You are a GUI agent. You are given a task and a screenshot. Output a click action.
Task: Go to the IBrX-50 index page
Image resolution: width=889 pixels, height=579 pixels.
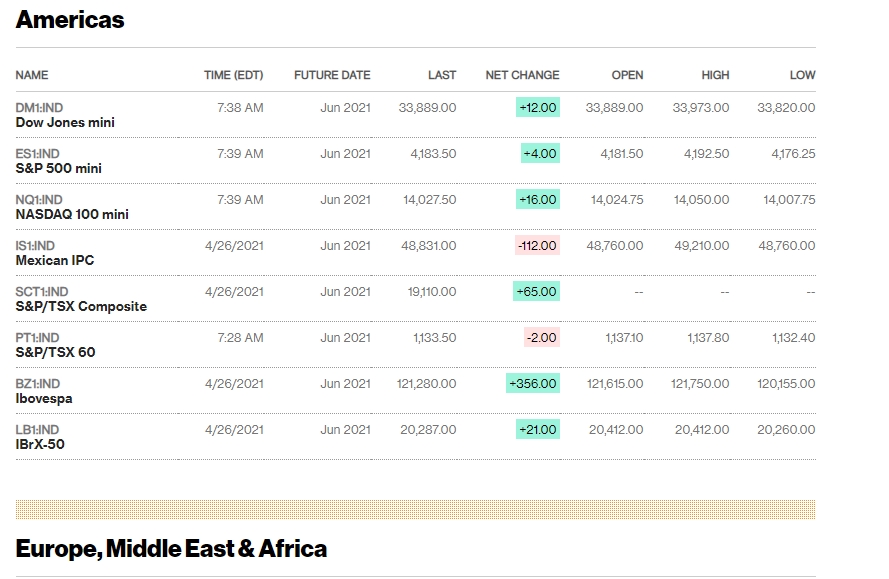(40, 444)
